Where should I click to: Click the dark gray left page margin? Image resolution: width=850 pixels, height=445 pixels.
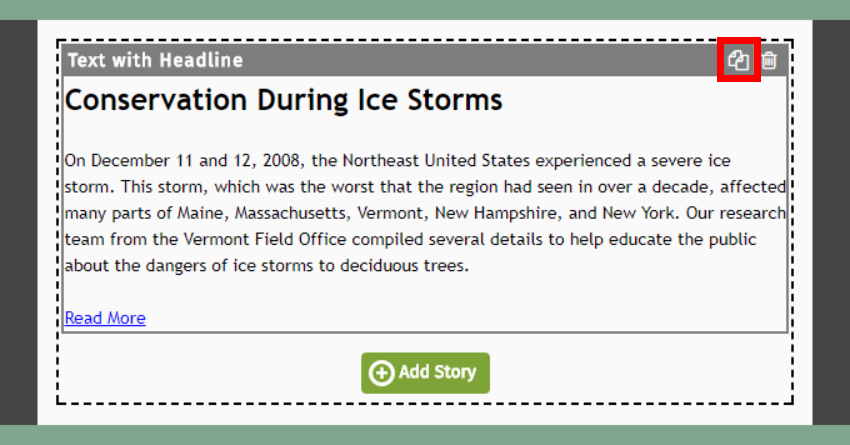[18, 222]
